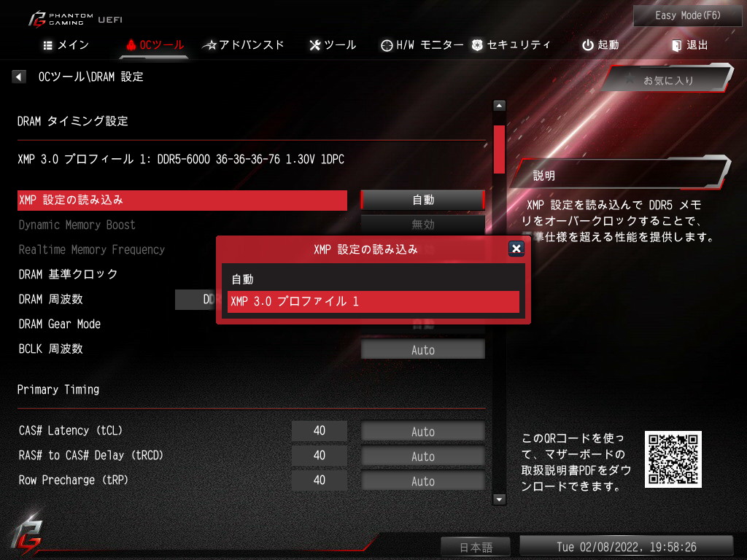The width and height of the screenshot is (747, 560).
Task: Open the CAS# Latency (tCL) Auto field
Action: click(x=422, y=432)
